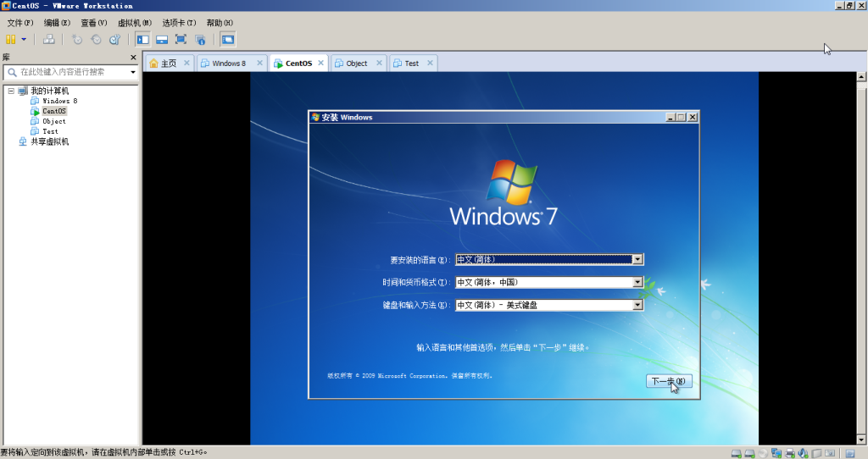Screen dimensions: 868x459
Task: Click the VM view scroll down arrow
Action: pyautogui.click(x=861, y=440)
